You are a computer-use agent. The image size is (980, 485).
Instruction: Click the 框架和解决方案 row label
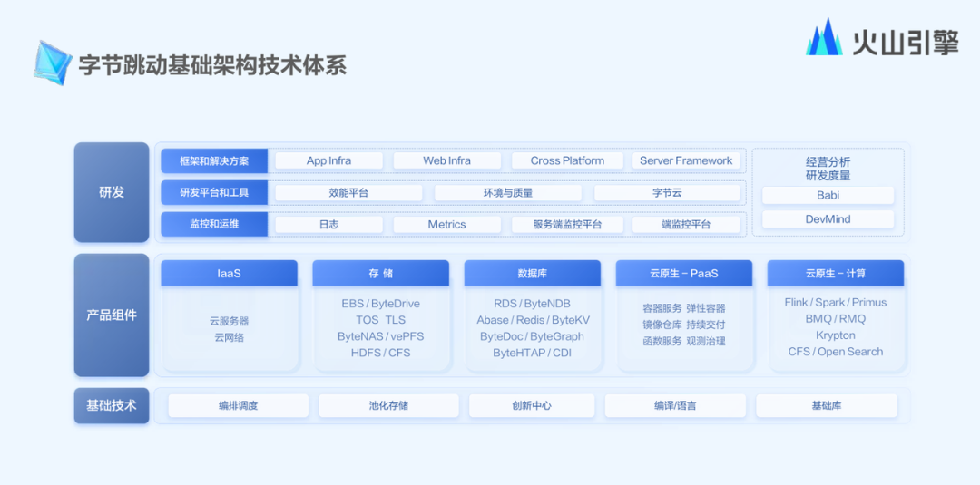pos(214,160)
